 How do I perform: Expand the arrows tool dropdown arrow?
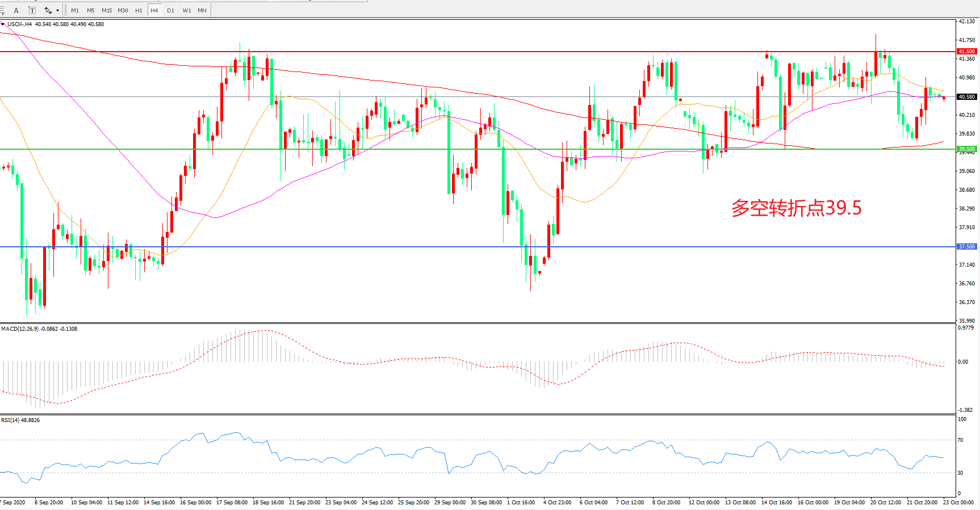point(57,10)
